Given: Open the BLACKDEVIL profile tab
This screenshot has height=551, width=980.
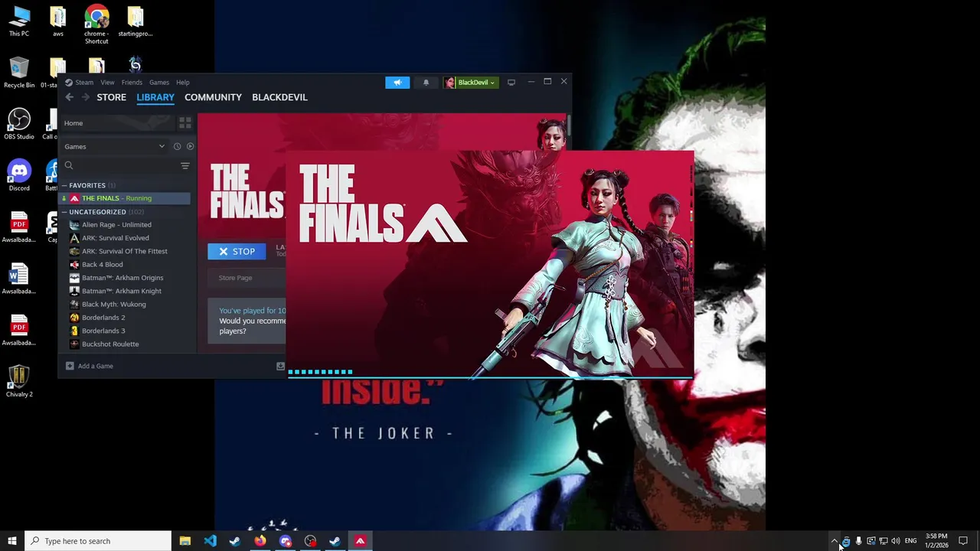Looking at the screenshot, I should (279, 97).
